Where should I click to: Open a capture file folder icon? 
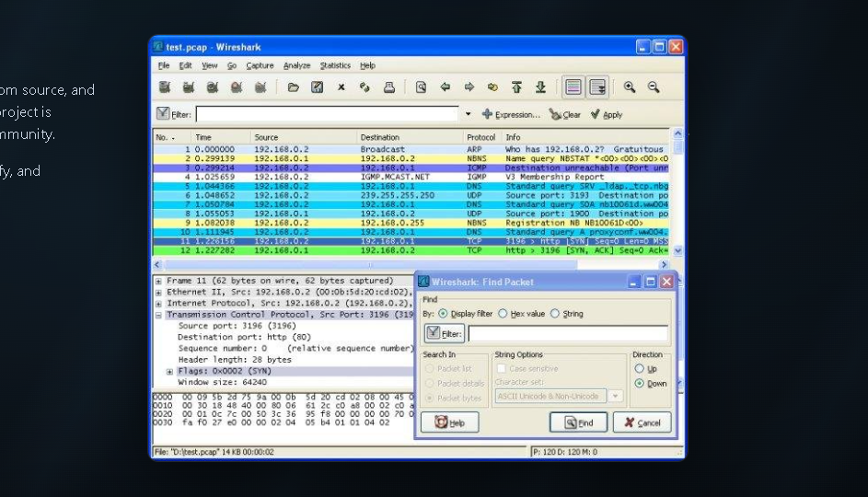tap(293, 87)
